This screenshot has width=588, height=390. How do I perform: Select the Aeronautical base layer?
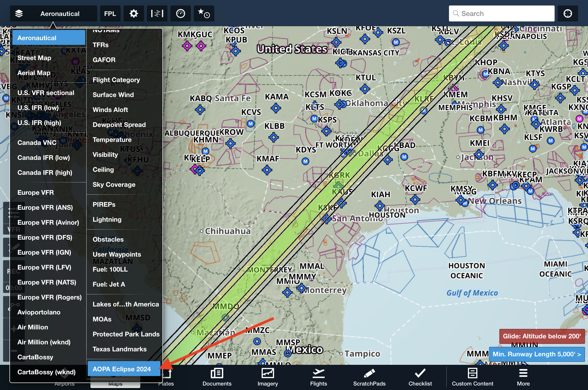click(x=49, y=38)
